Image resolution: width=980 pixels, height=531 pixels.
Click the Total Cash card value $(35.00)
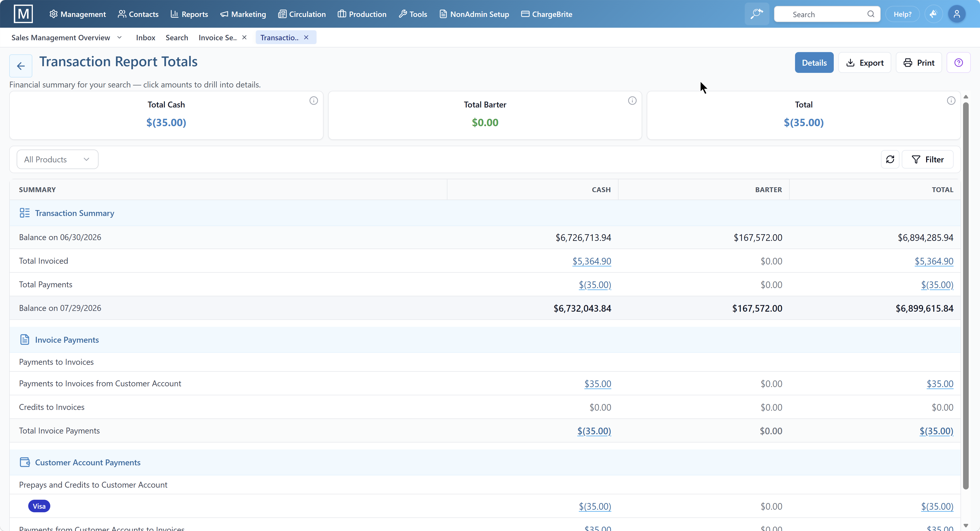point(166,122)
